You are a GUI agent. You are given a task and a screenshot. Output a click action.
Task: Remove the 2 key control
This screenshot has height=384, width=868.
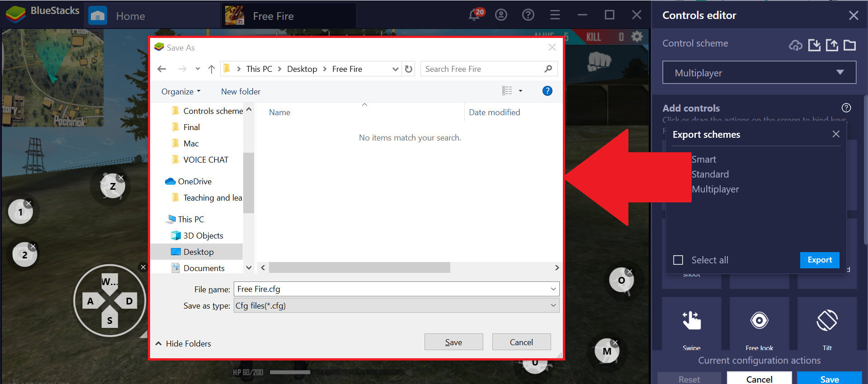[33, 246]
